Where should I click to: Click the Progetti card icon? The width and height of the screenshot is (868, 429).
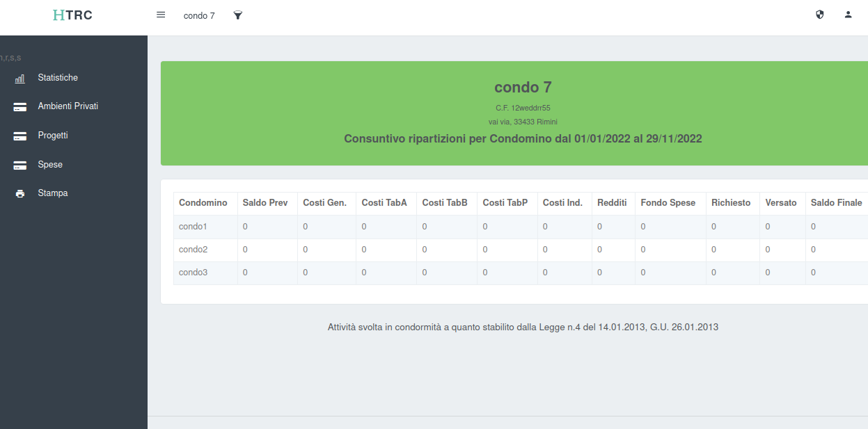pyautogui.click(x=20, y=136)
